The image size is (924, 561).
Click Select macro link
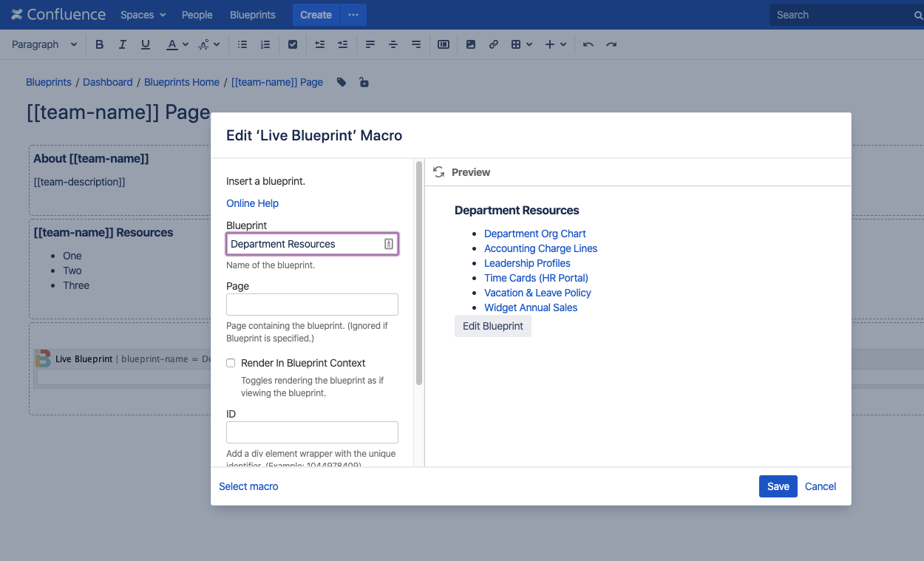click(x=248, y=486)
